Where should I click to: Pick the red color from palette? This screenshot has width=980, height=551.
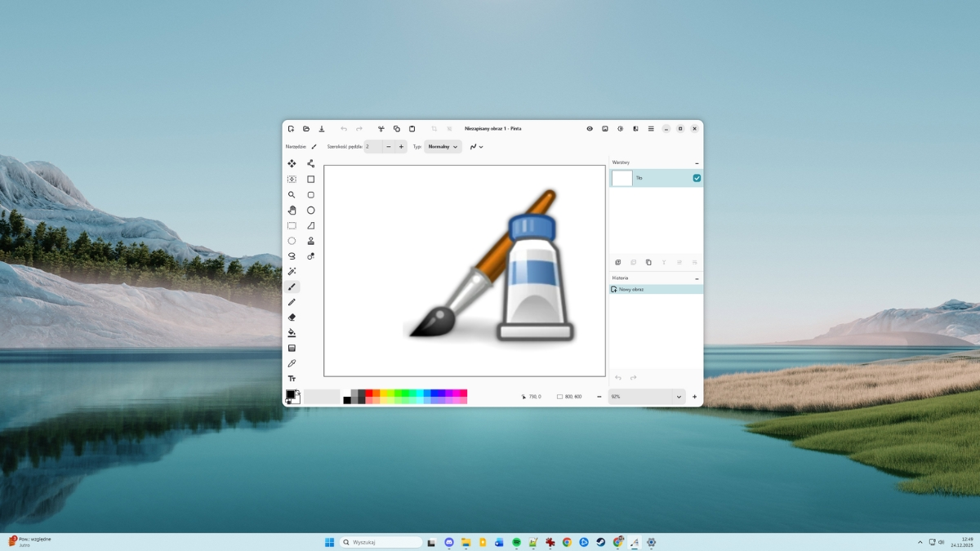[369, 393]
